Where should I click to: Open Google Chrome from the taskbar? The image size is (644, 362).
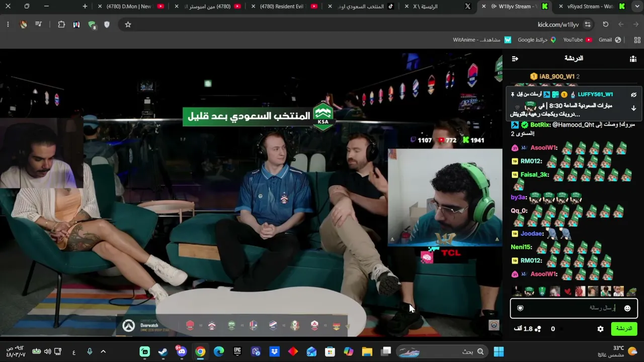pyautogui.click(x=200, y=351)
